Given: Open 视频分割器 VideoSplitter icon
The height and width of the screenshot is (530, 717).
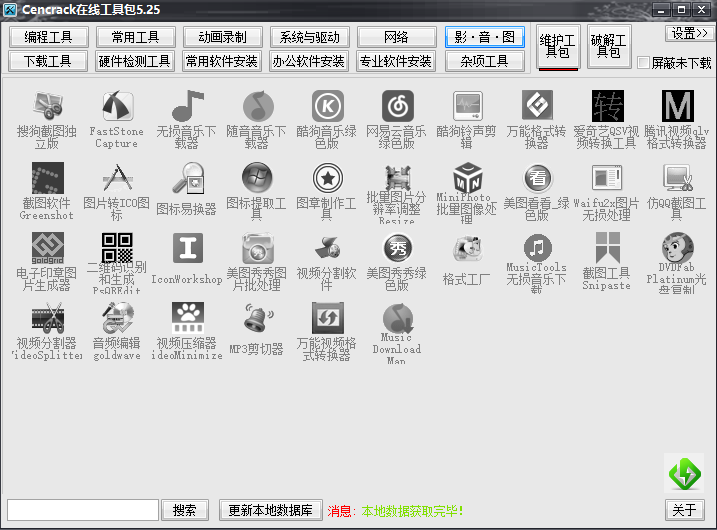Looking at the screenshot, I should click(x=47, y=318).
